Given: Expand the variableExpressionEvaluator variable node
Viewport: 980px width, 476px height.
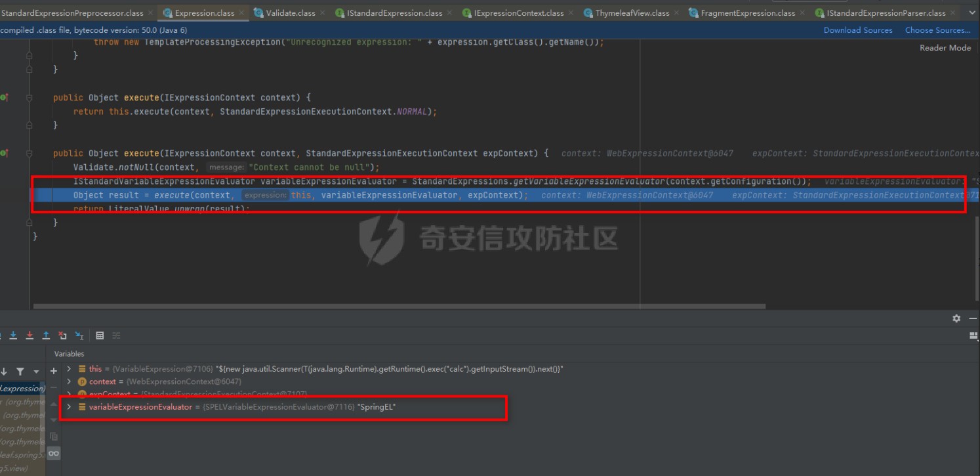Looking at the screenshot, I should (69, 407).
